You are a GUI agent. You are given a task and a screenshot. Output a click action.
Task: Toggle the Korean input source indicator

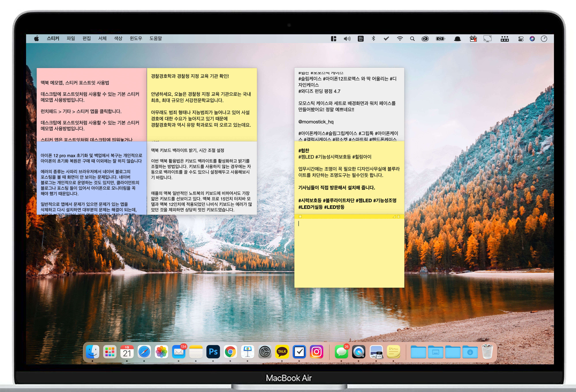[361, 39]
